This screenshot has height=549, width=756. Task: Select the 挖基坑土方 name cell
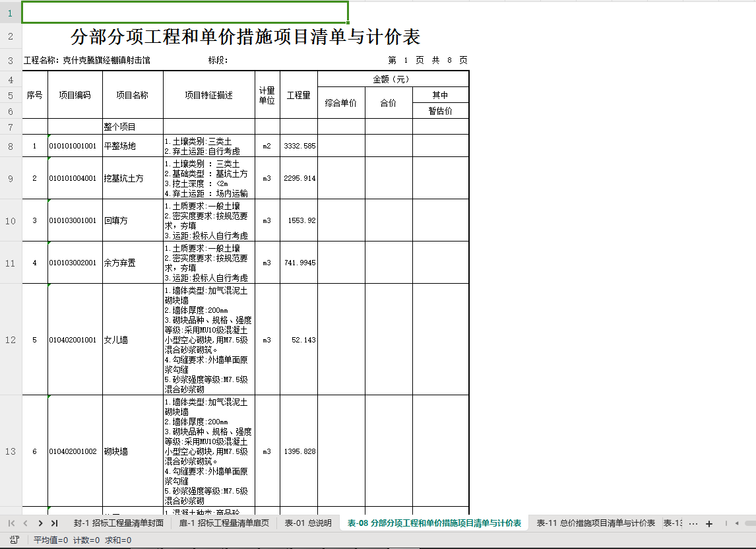point(133,178)
